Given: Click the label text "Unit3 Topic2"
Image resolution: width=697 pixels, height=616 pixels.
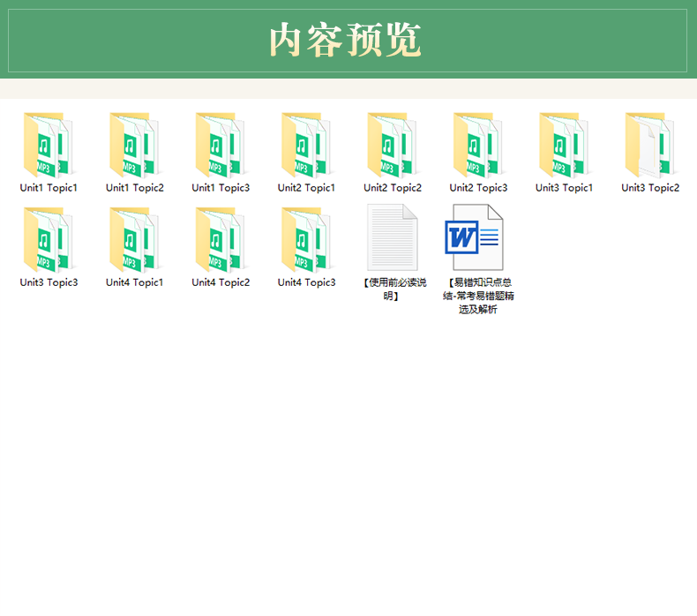Looking at the screenshot, I should (650, 188).
